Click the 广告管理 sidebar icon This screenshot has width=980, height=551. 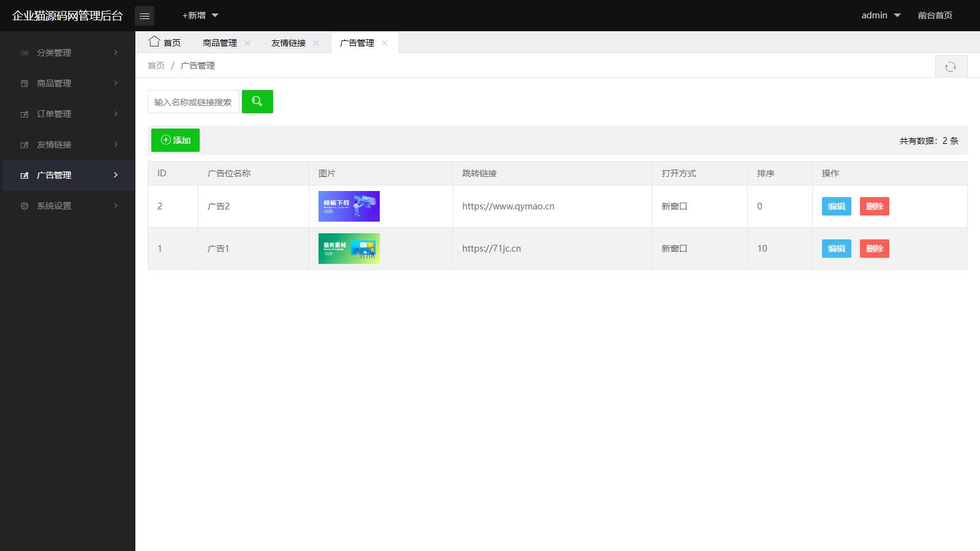click(x=23, y=175)
